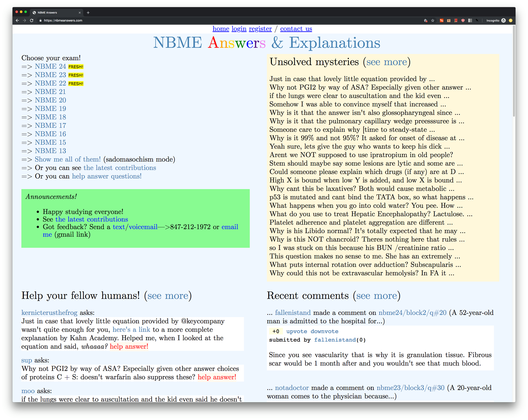Click the Incognito profile icon
Viewport: 528px width, 420px height.
[x=504, y=21]
